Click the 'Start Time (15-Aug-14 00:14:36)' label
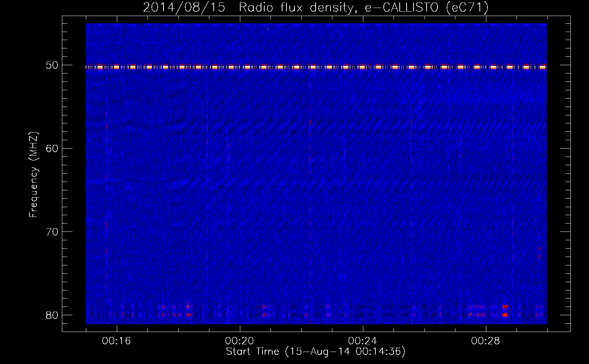This screenshot has height=364, width=589. tap(316, 352)
